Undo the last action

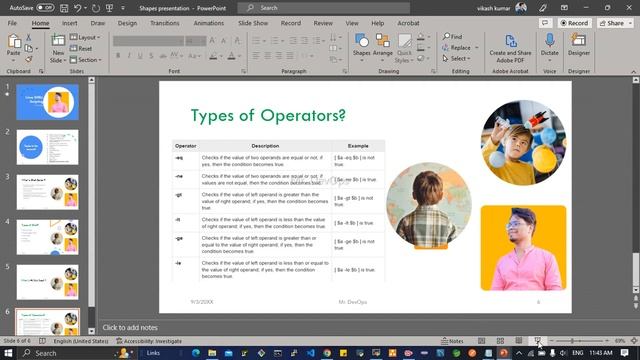coord(78,8)
